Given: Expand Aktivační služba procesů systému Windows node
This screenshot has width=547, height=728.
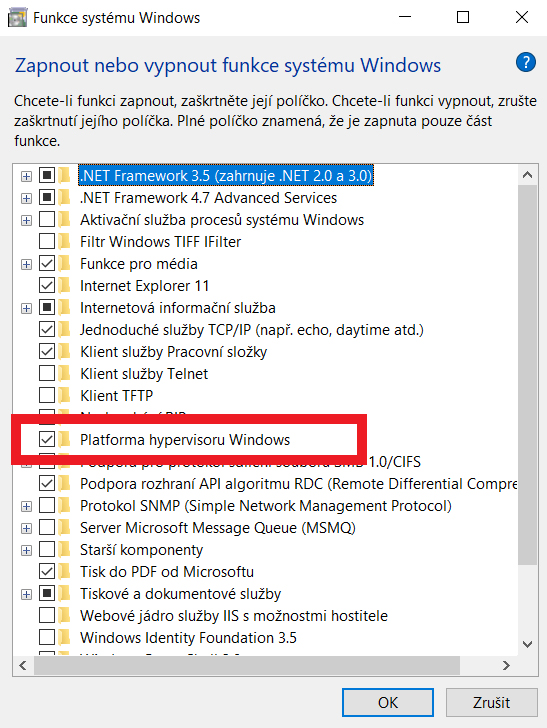Looking at the screenshot, I should pyautogui.click(x=26, y=221).
